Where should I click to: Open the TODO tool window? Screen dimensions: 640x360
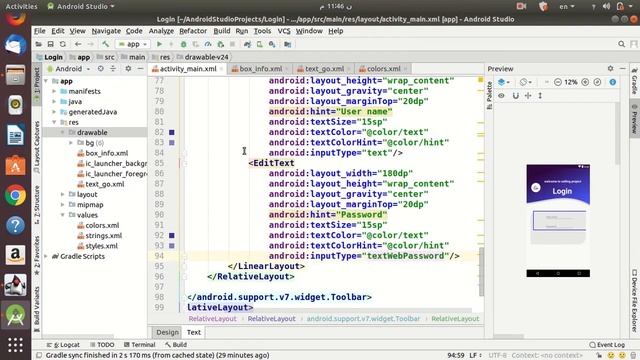102,344
